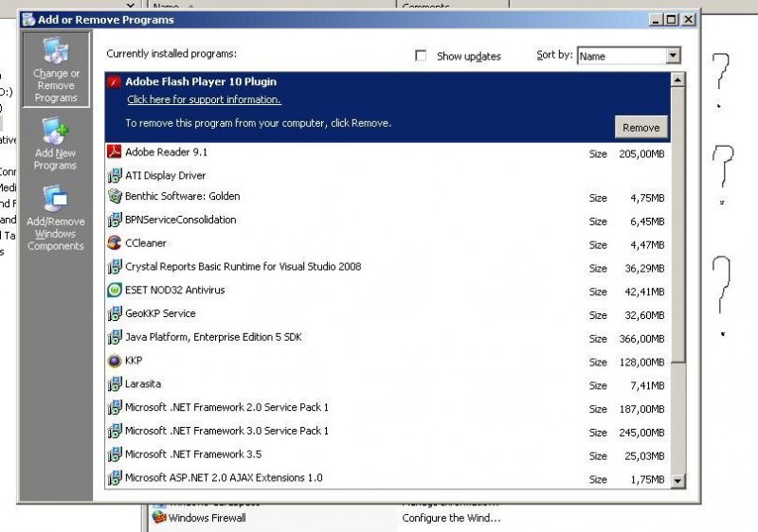Open the Sort by Name dropdown

(x=673, y=56)
